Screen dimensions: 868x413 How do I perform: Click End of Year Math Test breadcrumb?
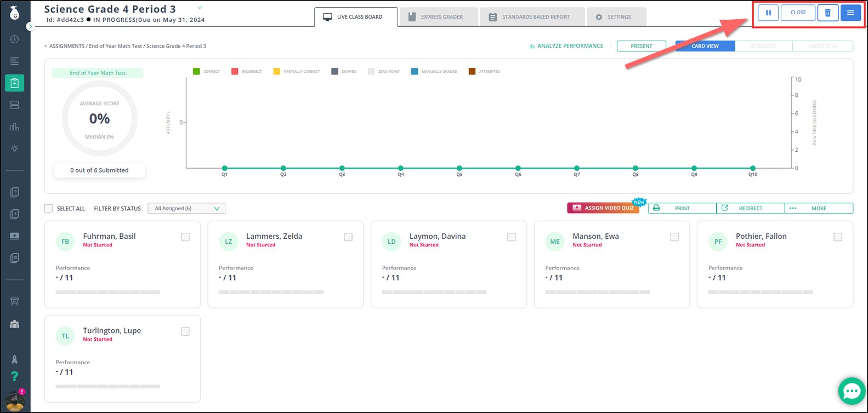(x=116, y=46)
